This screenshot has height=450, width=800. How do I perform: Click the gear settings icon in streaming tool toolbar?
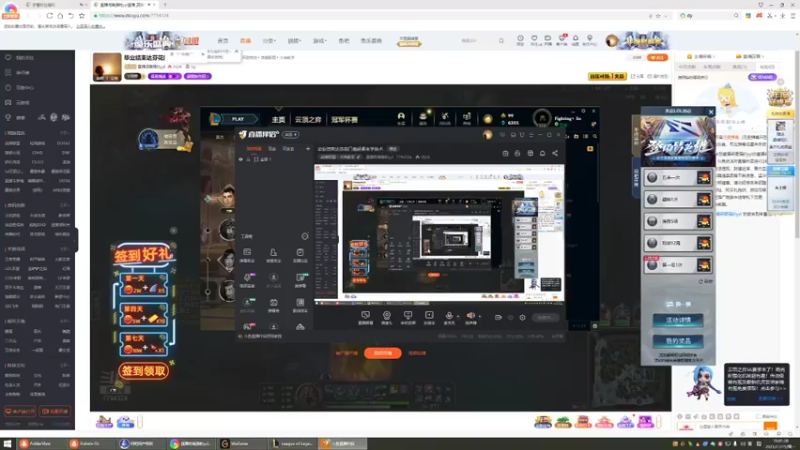point(522,317)
